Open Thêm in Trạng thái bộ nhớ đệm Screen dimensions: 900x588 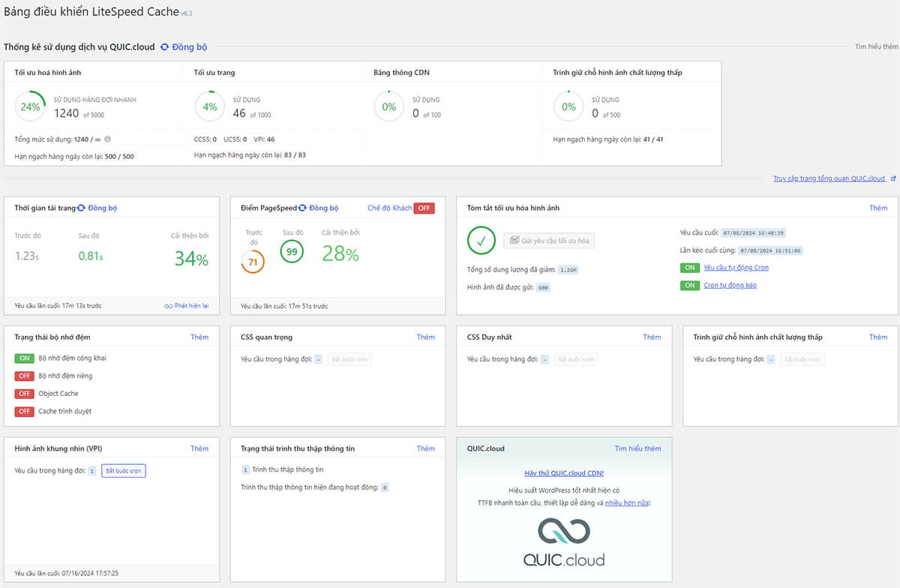pyautogui.click(x=199, y=337)
